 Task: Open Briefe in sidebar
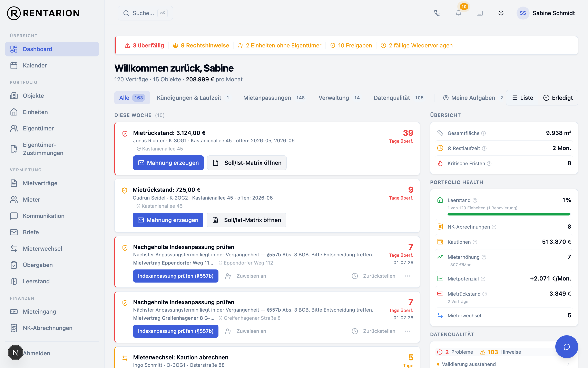pyautogui.click(x=52, y=232)
